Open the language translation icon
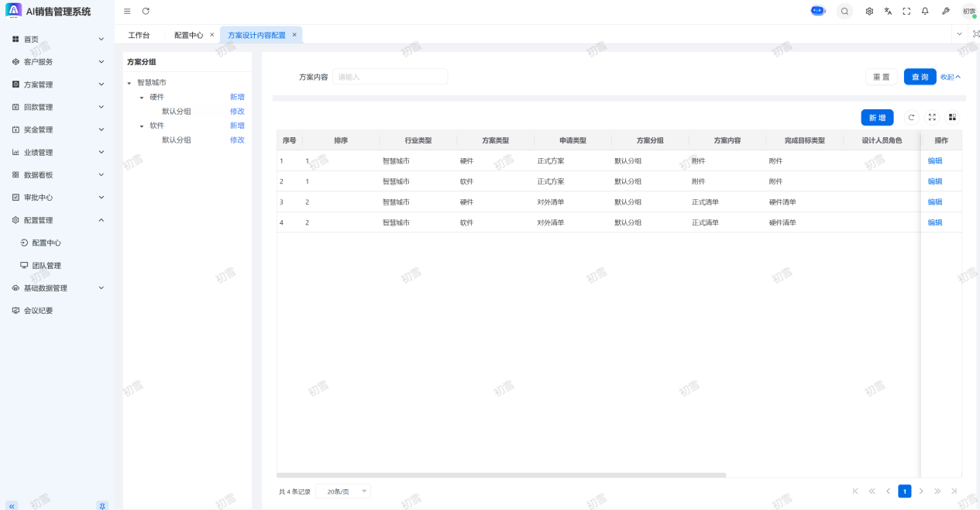980x510 pixels. pyautogui.click(x=888, y=11)
